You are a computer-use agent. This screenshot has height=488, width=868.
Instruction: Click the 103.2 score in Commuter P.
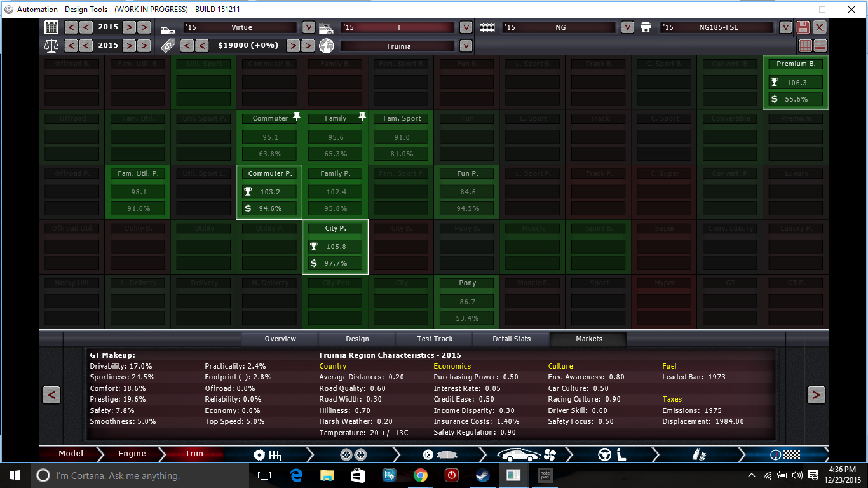(x=270, y=192)
